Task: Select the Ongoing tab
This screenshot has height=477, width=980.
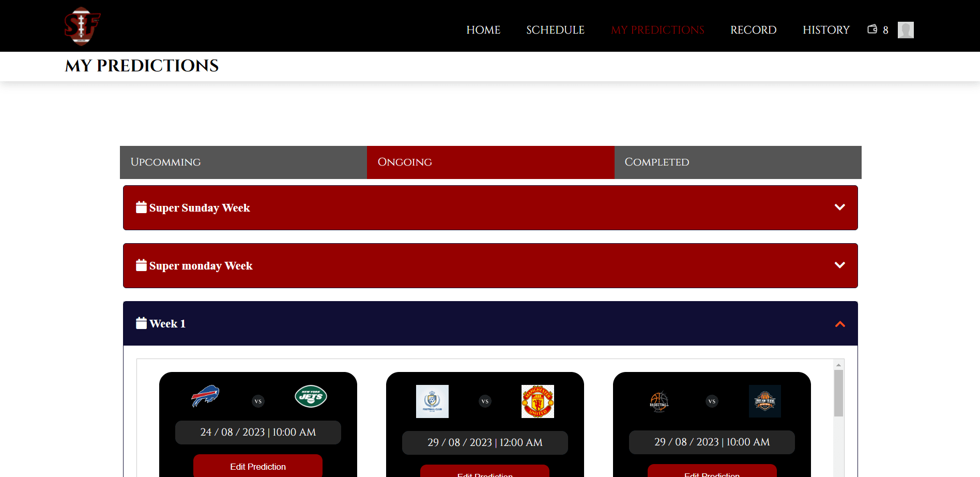Action: coord(490,162)
